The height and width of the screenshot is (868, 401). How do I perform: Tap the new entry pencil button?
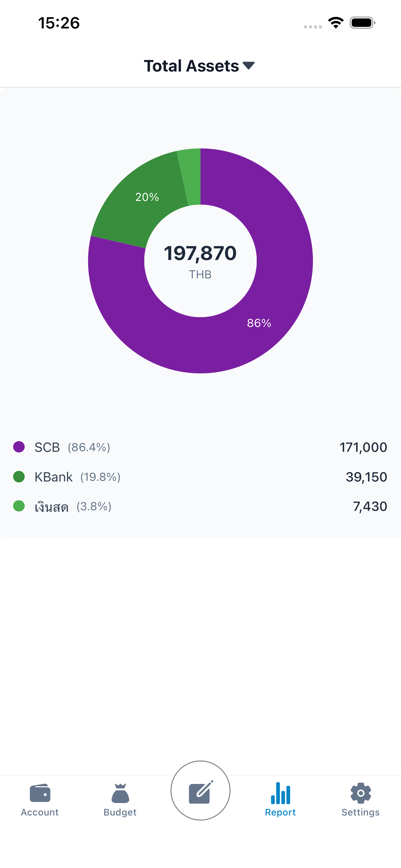coord(200,790)
